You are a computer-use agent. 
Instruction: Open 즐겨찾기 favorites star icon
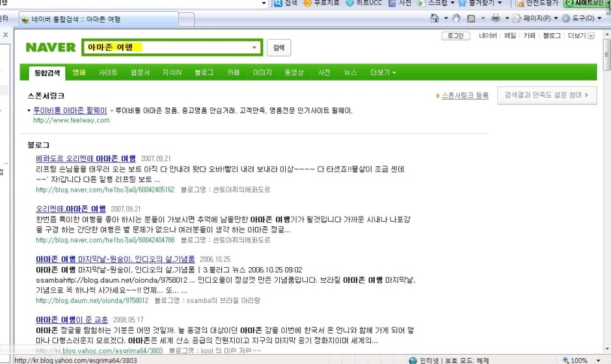coord(462,3)
